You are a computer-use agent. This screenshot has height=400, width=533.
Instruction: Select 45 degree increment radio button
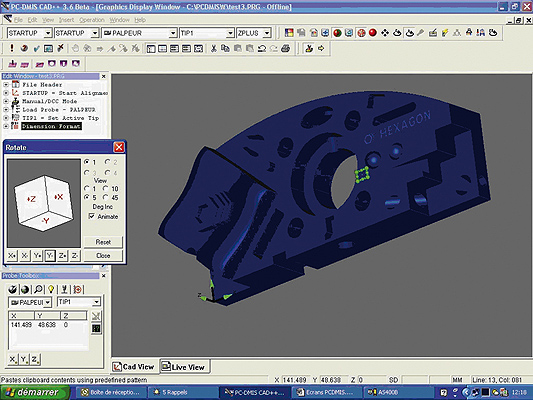click(x=106, y=197)
